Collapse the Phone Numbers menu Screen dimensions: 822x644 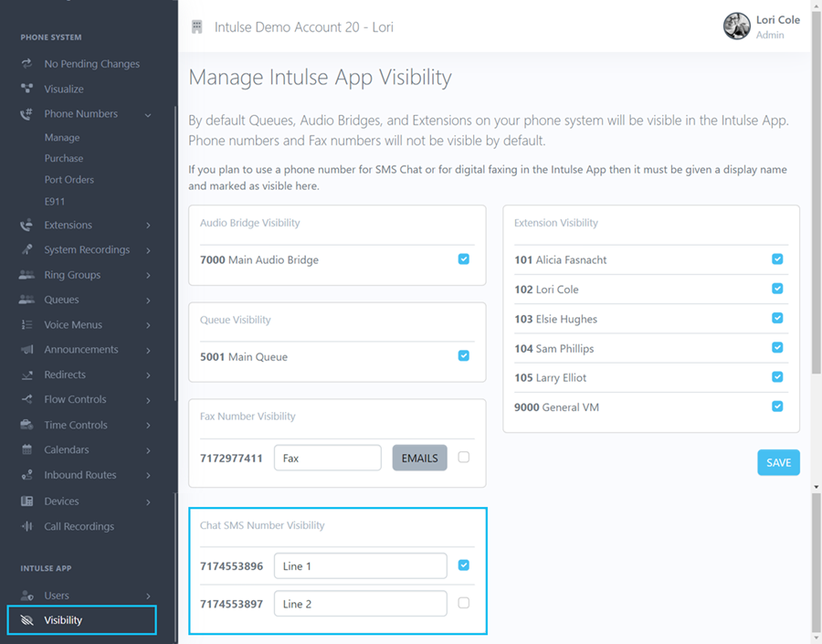149,113
